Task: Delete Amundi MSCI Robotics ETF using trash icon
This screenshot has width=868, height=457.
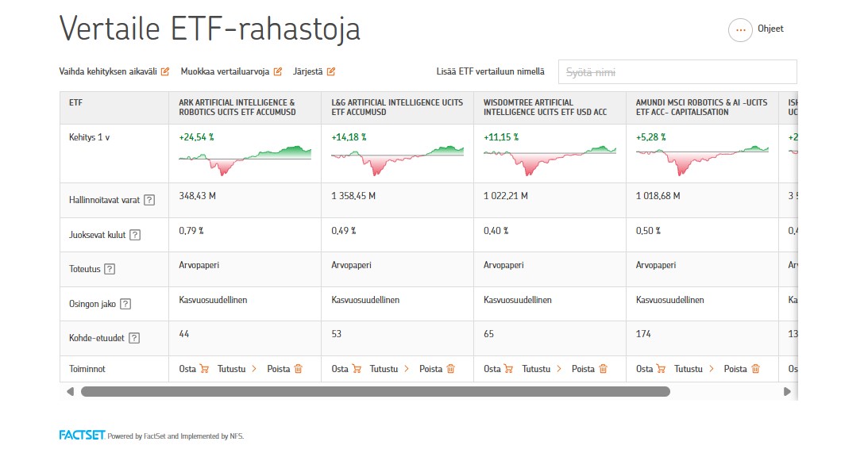Action: 755,369
